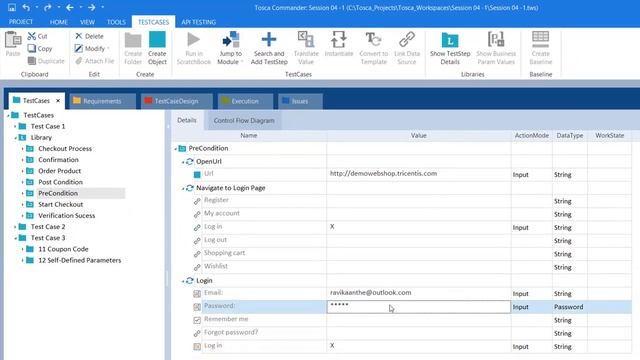
Task: Switch to the Issues tab
Action: [x=300, y=101]
